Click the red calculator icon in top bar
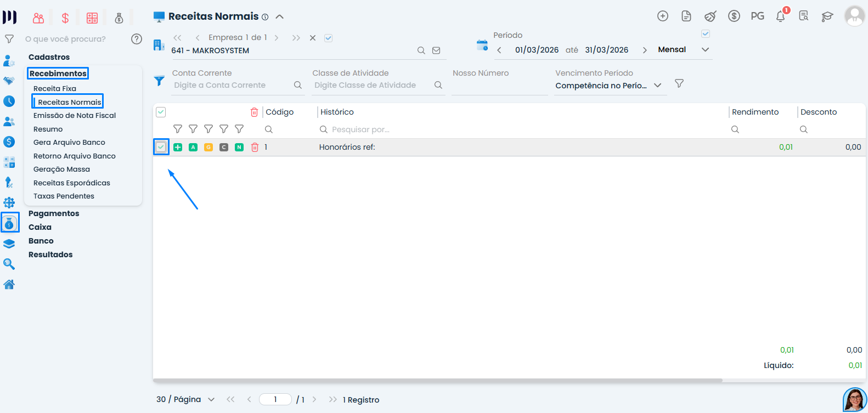Screen dimensions: 868x413 coord(92,18)
